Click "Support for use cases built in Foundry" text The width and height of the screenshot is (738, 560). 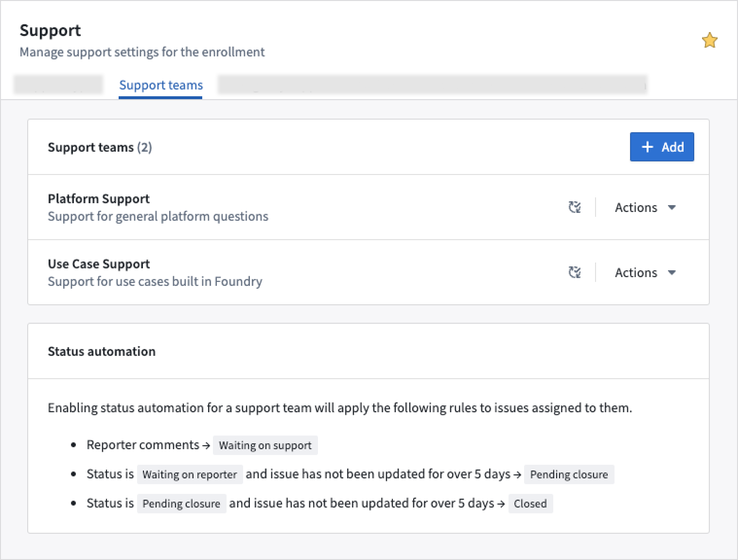click(155, 281)
